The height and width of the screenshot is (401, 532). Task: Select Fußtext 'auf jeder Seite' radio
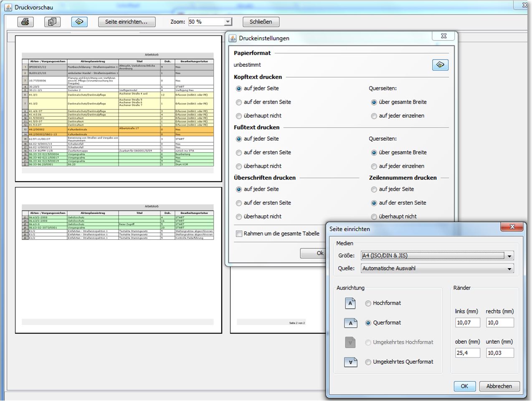tap(239, 139)
